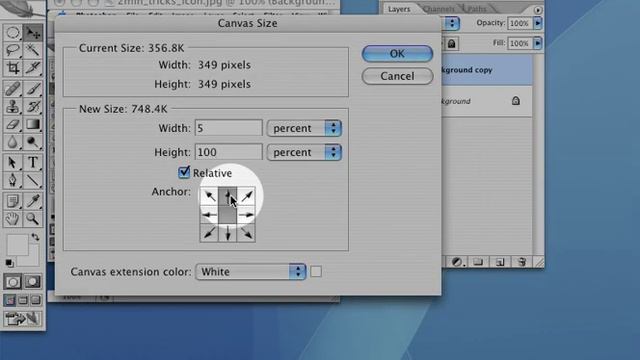This screenshot has width=640, height=360.
Task: Select the Elliptical Marquee tool
Action: pos(13,32)
